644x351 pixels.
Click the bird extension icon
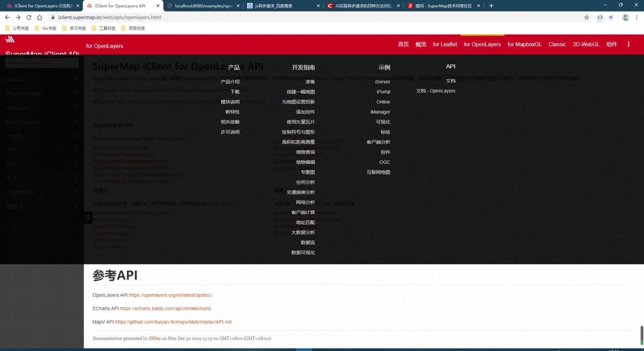click(611, 17)
